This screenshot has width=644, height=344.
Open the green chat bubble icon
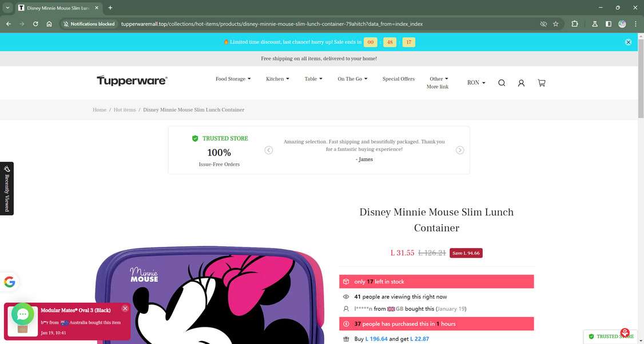pyautogui.click(x=22, y=314)
